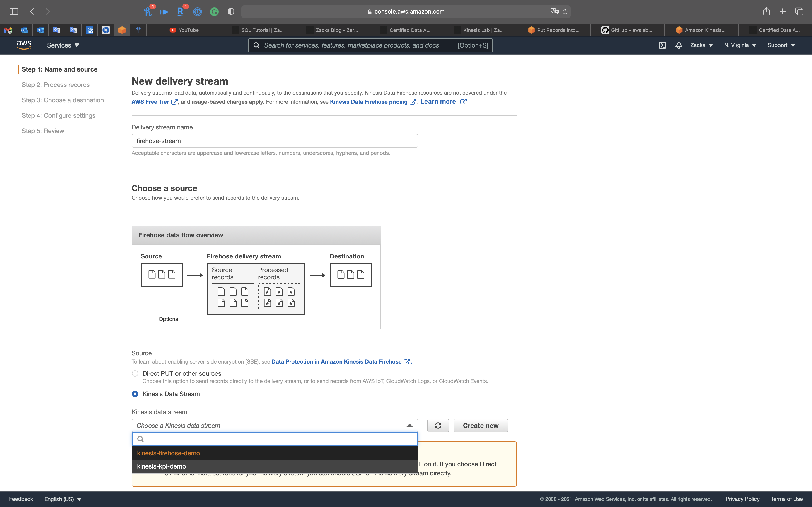The width and height of the screenshot is (812, 507).
Task: Click the Create new button
Action: 481,426
